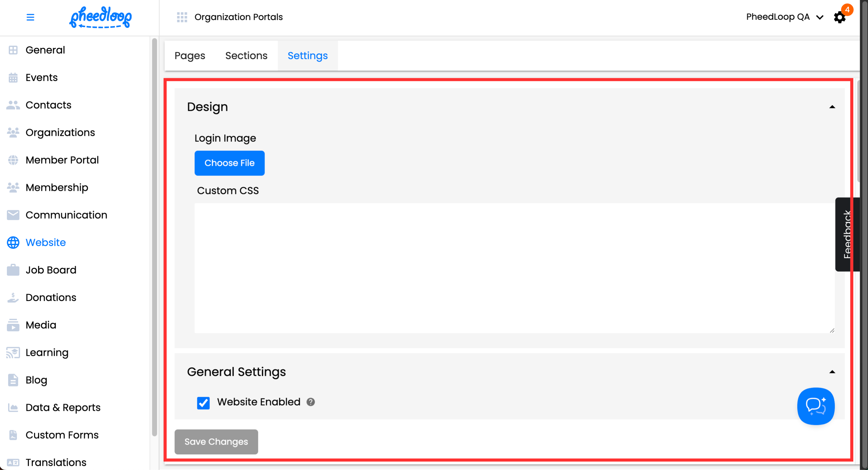868x470 pixels.
Task: Collapse the General Settings section
Action: tap(832, 372)
